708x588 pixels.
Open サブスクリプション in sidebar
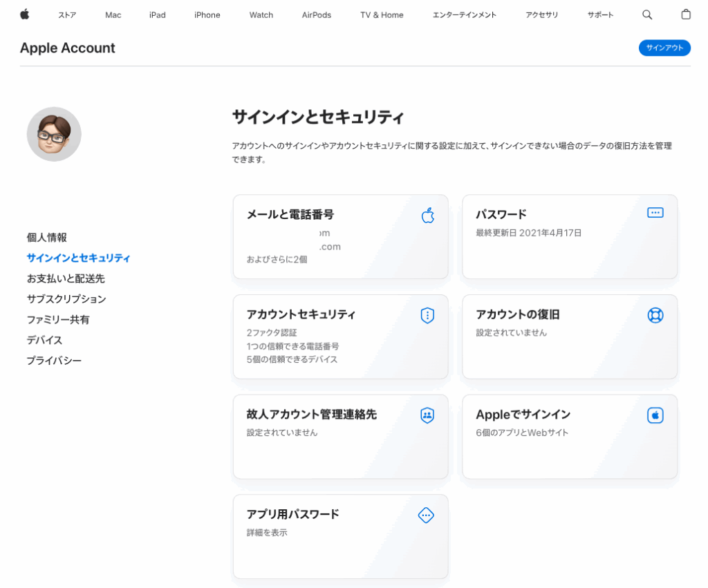(66, 298)
